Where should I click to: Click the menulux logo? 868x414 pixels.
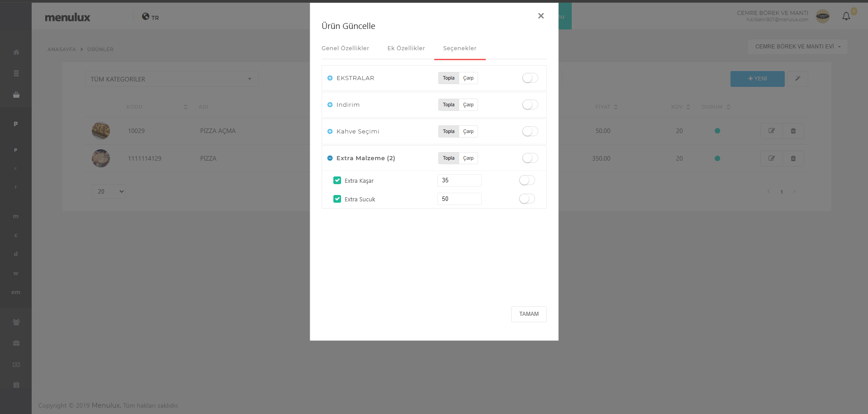[x=67, y=17]
